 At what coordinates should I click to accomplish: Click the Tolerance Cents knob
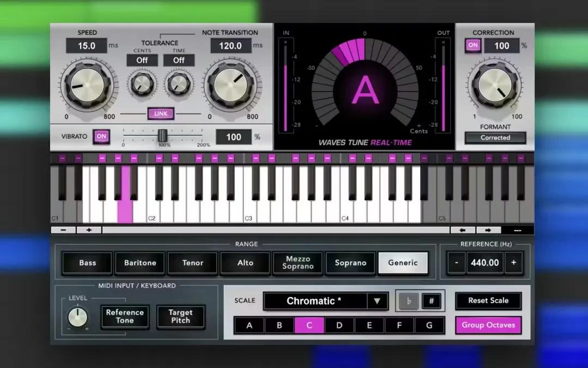point(142,83)
